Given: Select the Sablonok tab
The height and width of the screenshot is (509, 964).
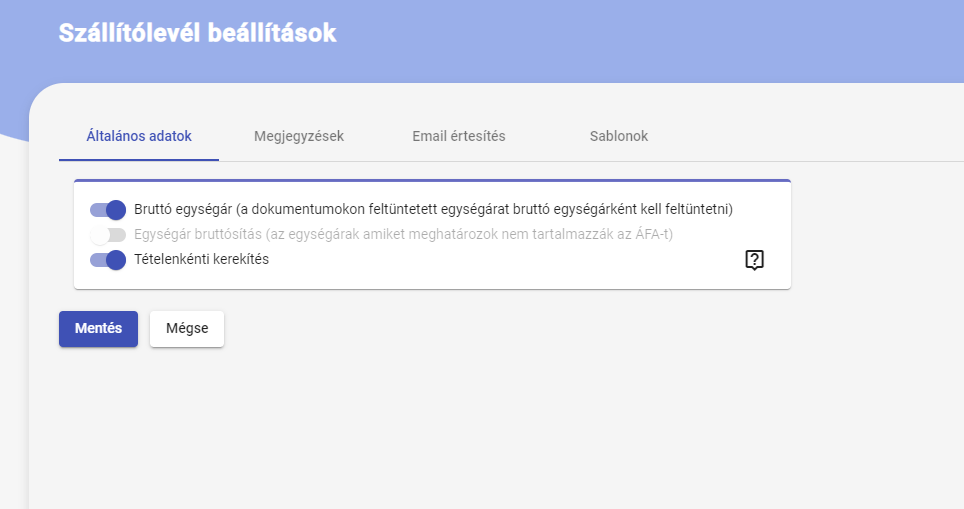Looking at the screenshot, I should 618,136.
